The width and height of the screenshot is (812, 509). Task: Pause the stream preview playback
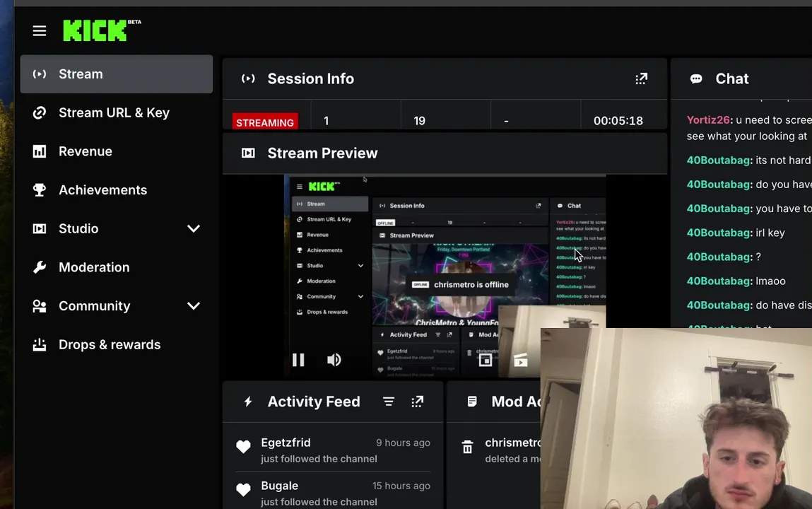(298, 360)
